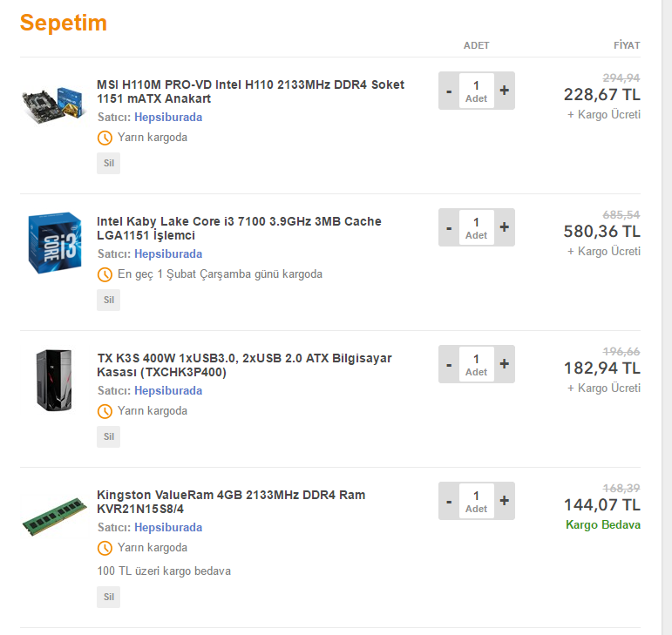Click quantity field of Kingston RAM

(476, 501)
